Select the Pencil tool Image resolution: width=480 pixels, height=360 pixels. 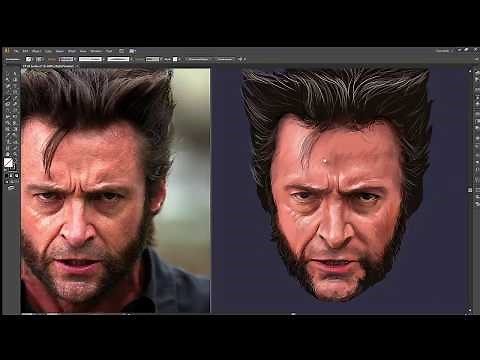(x=15, y=98)
